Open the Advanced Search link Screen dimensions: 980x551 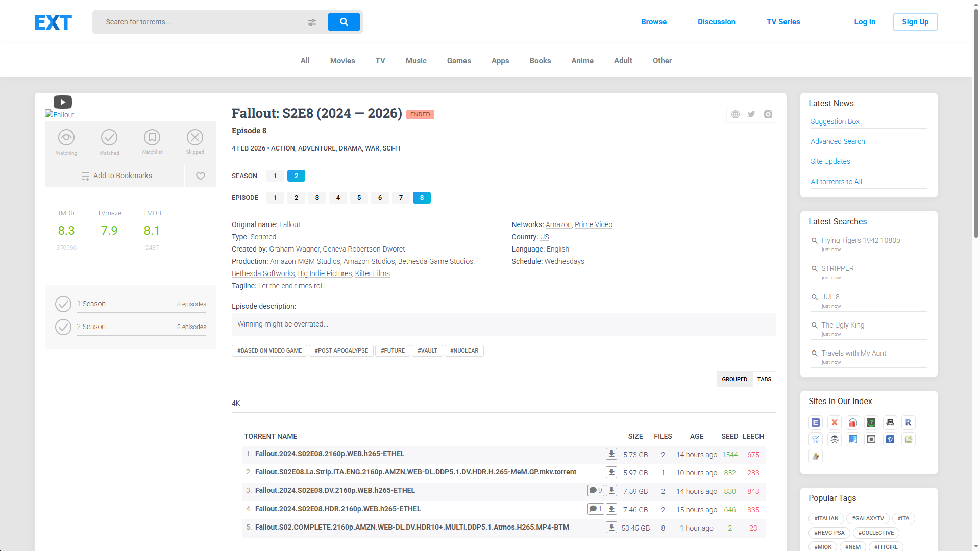[838, 141]
